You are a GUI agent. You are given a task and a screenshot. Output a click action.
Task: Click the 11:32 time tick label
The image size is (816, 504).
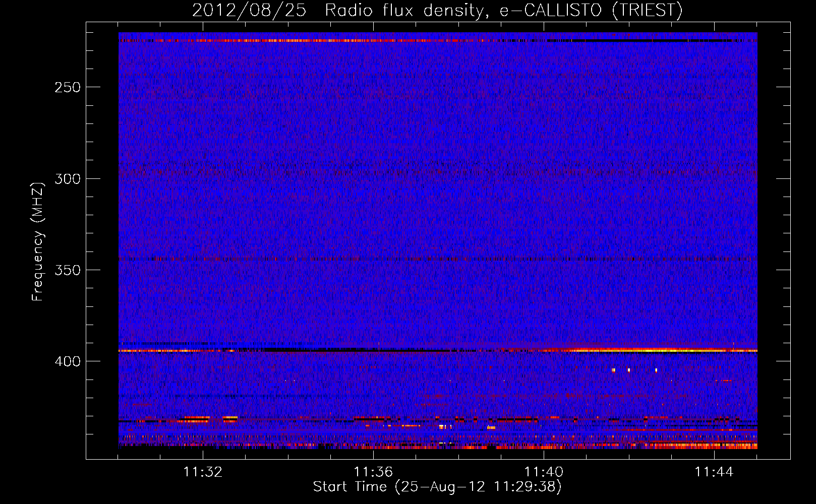click(203, 472)
